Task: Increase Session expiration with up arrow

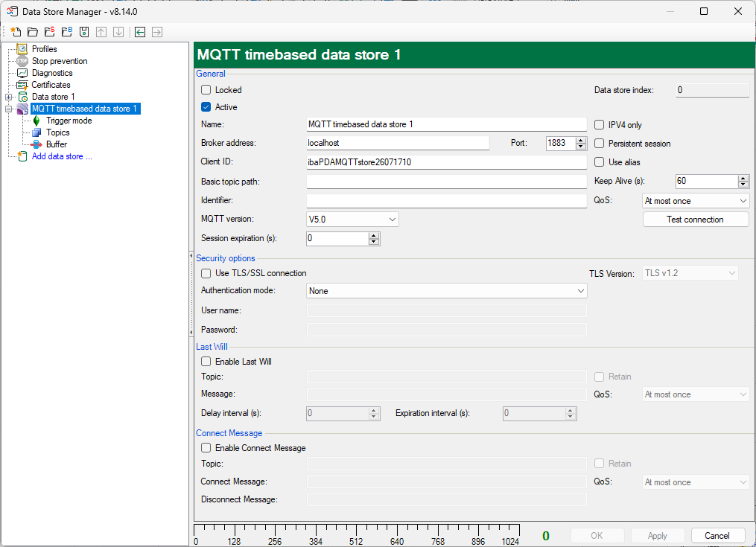Action: [x=374, y=236]
